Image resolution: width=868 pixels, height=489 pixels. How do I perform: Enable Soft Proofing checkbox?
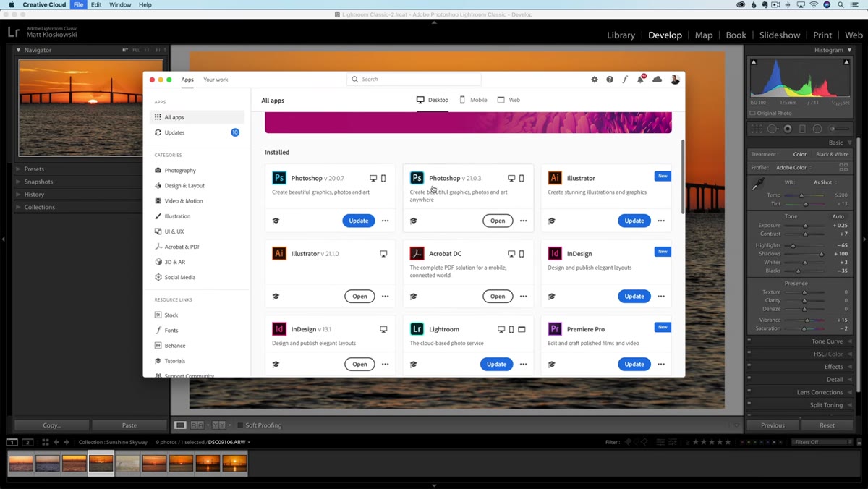(x=239, y=425)
